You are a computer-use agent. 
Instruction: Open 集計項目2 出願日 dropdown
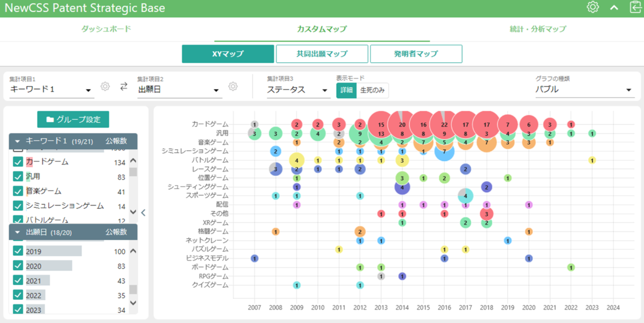point(179,90)
